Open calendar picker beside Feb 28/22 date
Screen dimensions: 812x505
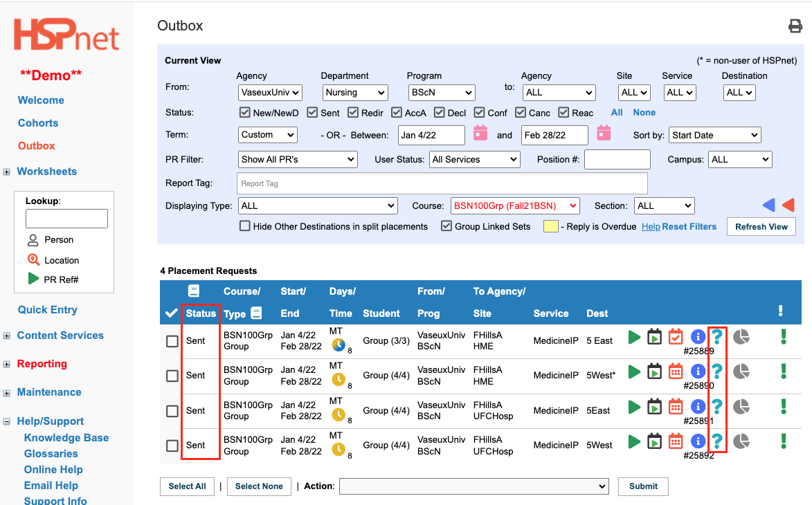[x=604, y=134]
